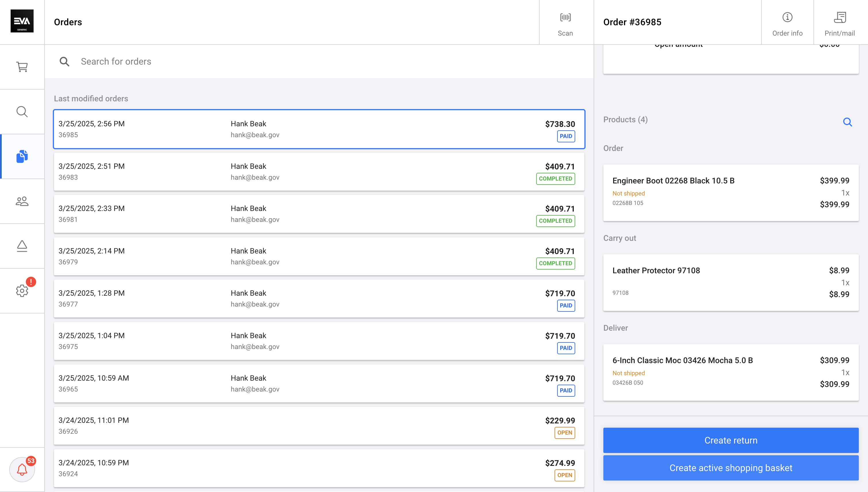Select order 36926 row

(319, 425)
